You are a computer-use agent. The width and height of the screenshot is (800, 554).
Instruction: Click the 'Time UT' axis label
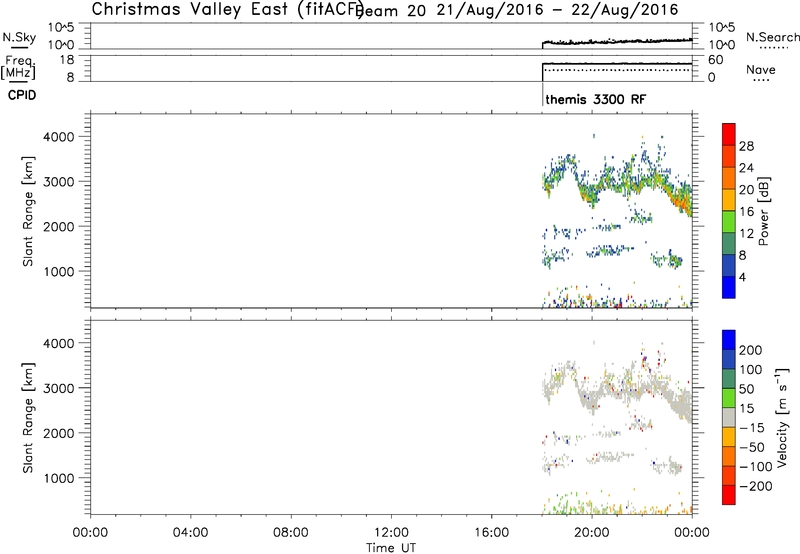coord(391,548)
